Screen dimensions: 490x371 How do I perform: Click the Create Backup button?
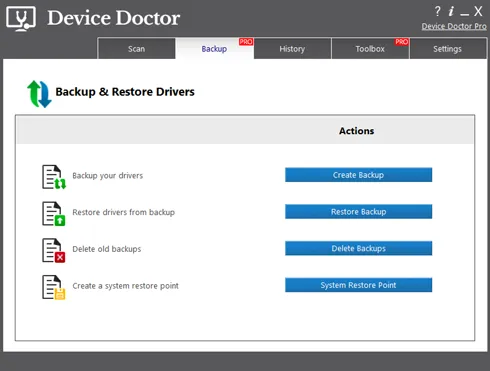358,175
